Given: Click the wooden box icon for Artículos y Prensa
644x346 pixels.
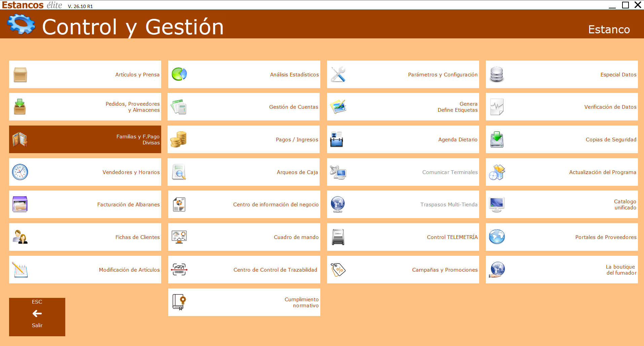Looking at the screenshot, I should (x=20, y=74).
